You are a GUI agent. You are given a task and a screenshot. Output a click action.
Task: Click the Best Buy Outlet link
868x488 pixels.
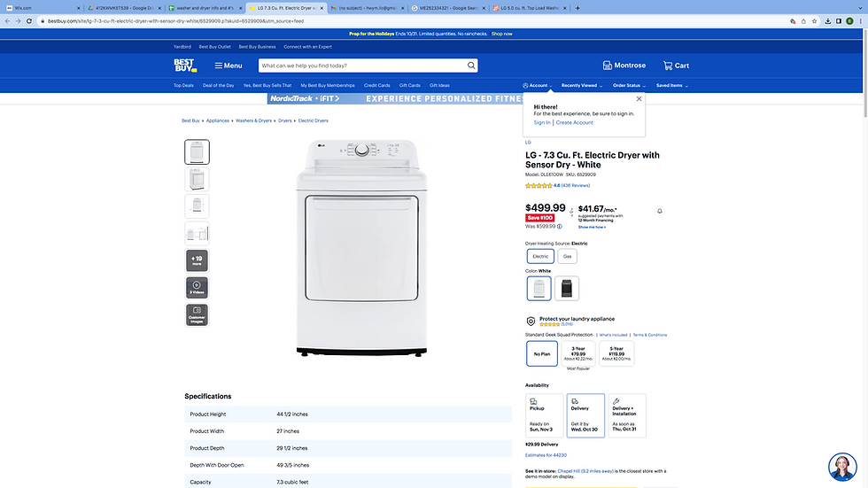[214, 46]
